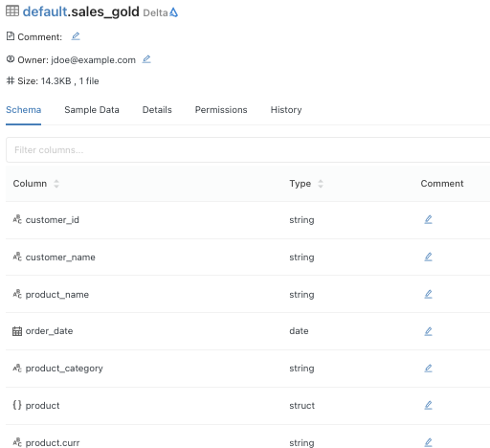This screenshot has width=490, height=448.
Task: Edit comment for customer_id column
Action: click(428, 219)
